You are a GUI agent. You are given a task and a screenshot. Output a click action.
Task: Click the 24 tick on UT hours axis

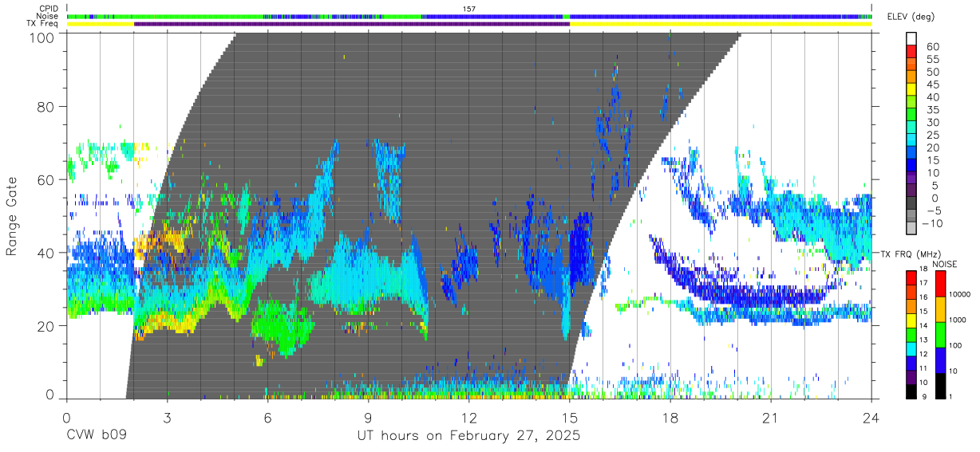click(x=871, y=418)
